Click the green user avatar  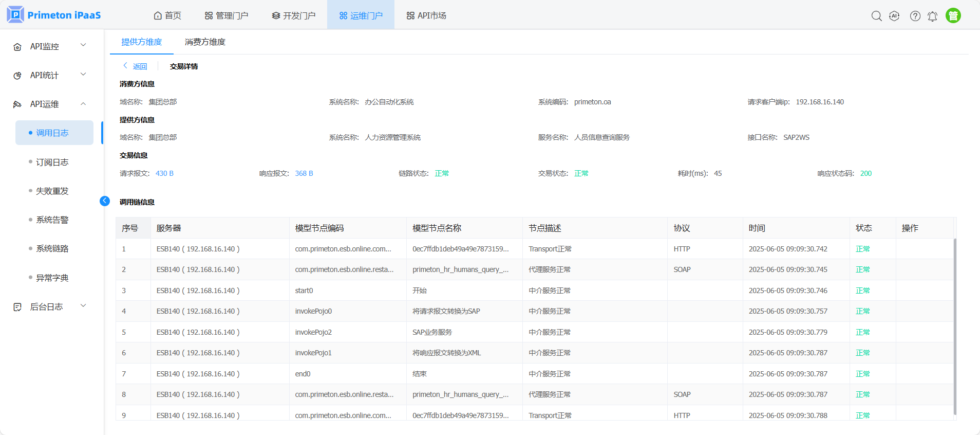(x=953, y=16)
